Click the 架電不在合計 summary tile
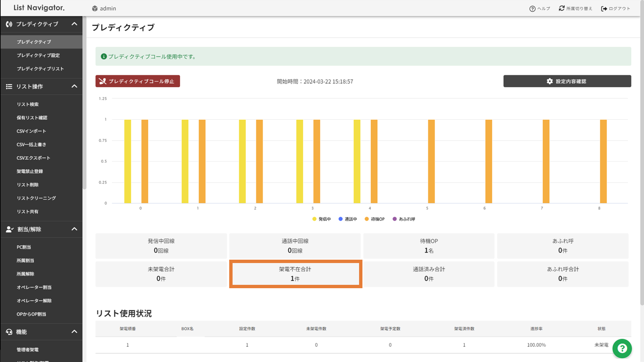This screenshot has height=362, width=644. (295, 274)
